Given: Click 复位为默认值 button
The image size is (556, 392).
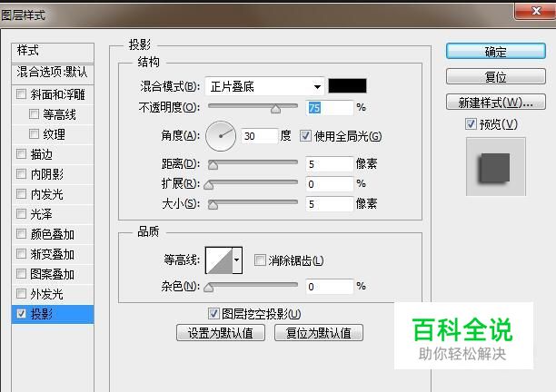Looking at the screenshot, I should click(318, 333).
